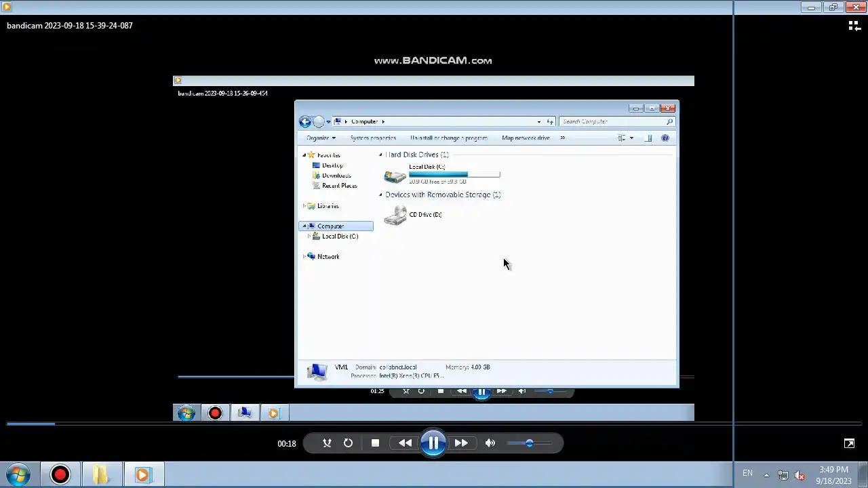Stop playback in the main player
Image resolution: width=868 pixels, height=488 pixels.
tap(375, 443)
